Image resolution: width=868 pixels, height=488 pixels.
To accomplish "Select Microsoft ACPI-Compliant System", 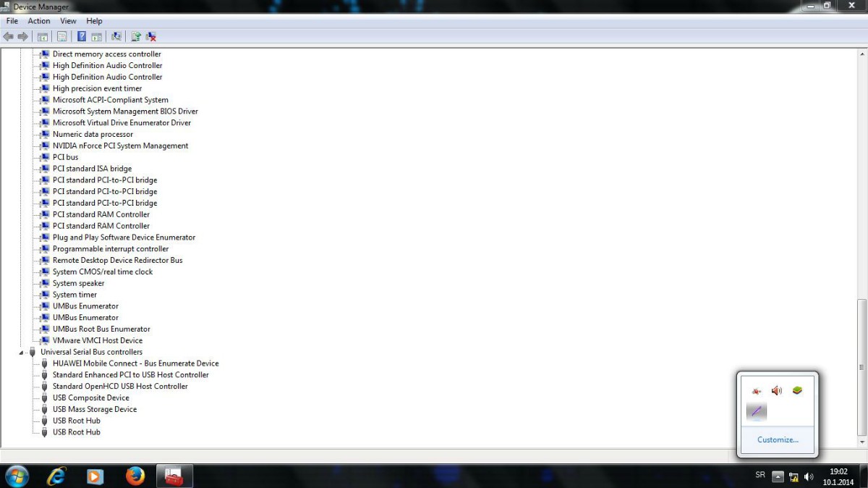I will click(x=111, y=100).
